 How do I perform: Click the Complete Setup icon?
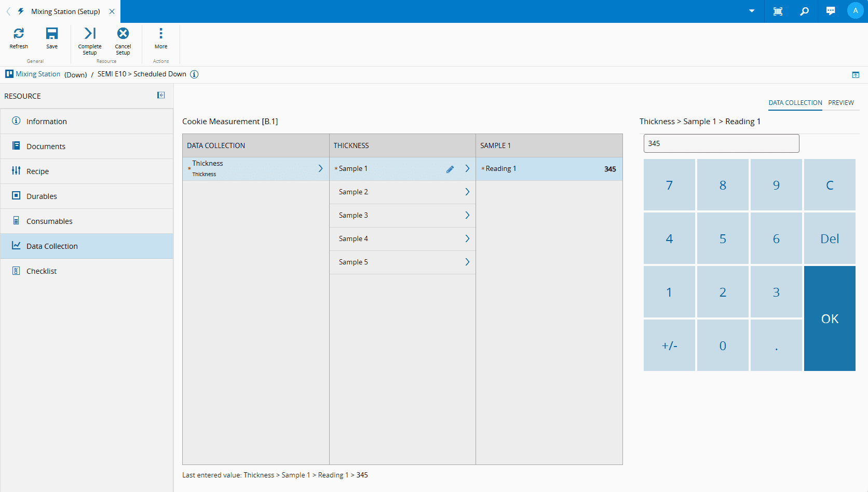click(90, 34)
